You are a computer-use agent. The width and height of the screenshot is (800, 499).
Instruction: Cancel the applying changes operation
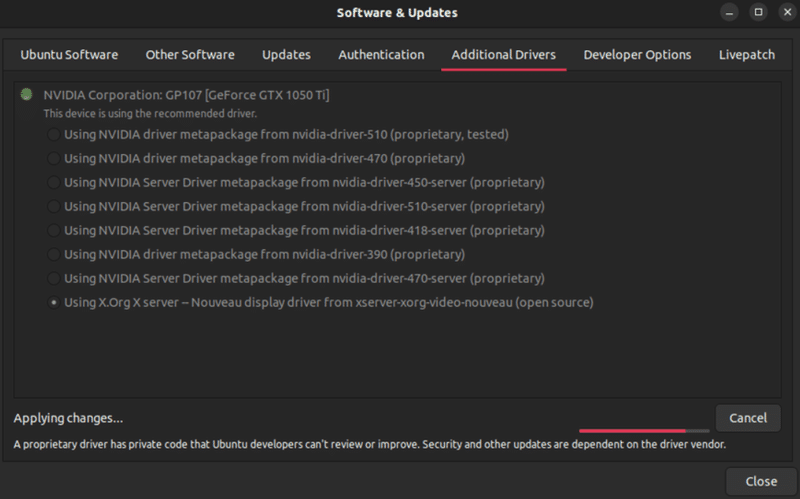(747, 418)
